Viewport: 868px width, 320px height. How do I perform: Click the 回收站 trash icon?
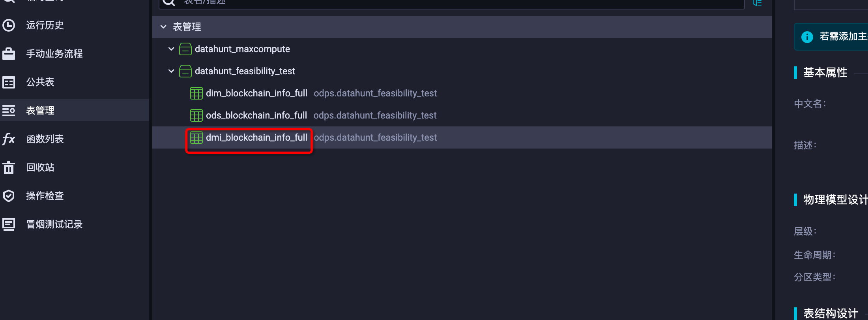9,168
